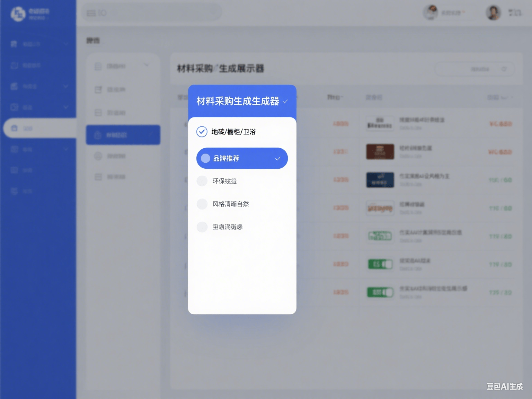Image resolution: width=532 pixels, height=399 pixels.
Task: Click the checkmark arrow on the 品牌推荐 row
Action: pyautogui.click(x=277, y=159)
